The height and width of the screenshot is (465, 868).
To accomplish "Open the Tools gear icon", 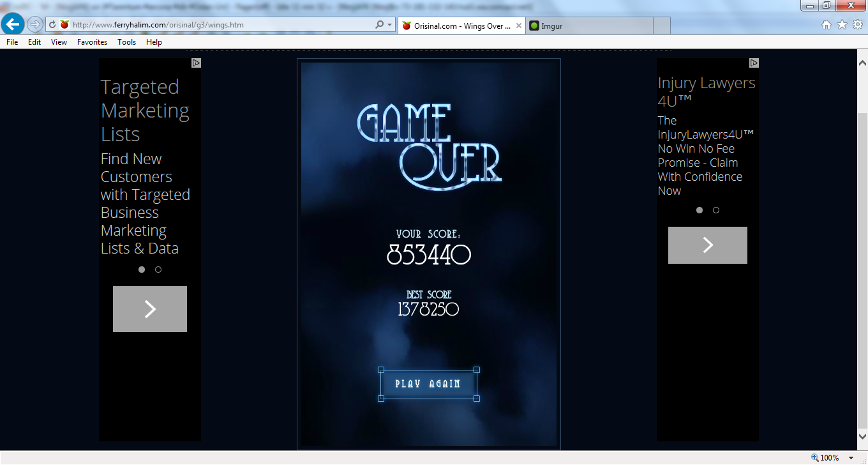I will pyautogui.click(x=858, y=25).
